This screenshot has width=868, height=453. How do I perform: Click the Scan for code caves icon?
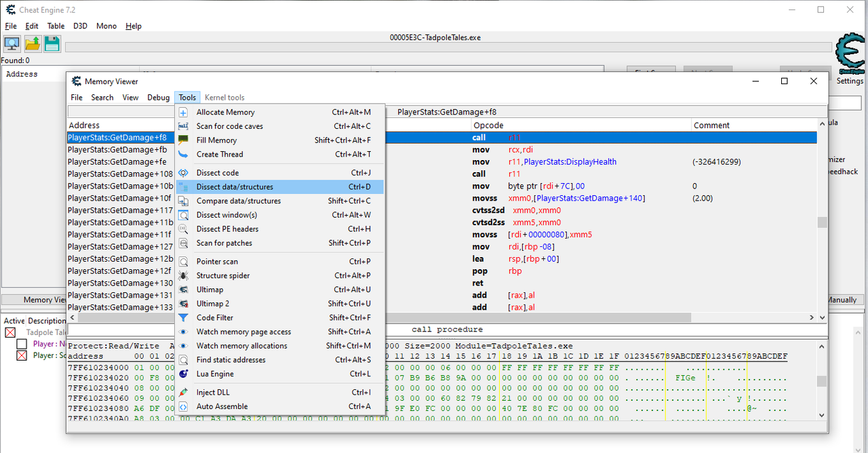(183, 126)
